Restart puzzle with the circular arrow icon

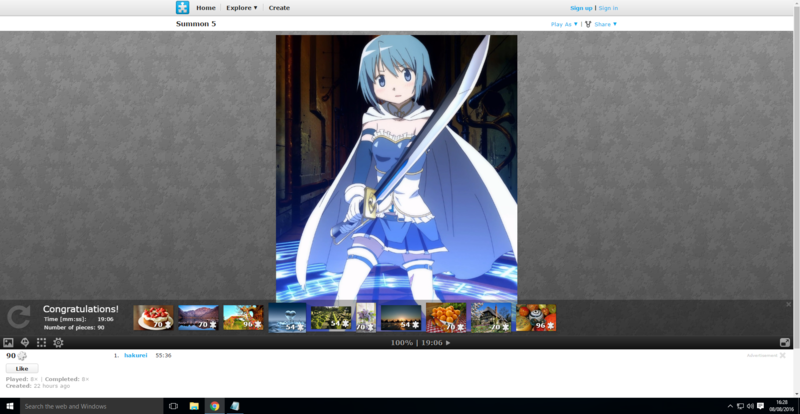(18, 316)
